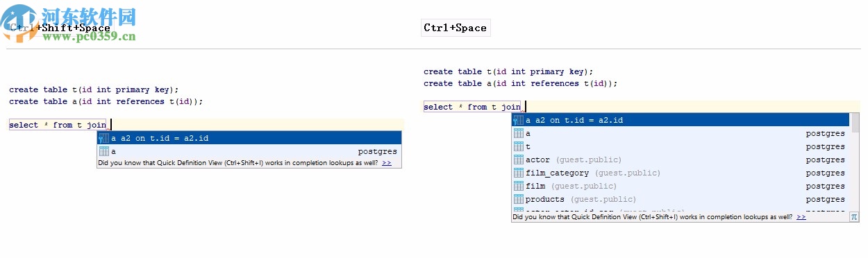Viewport: 868px width, 258px height.
Task: Click join-key icon in left popup first row
Action: [103, 138]
